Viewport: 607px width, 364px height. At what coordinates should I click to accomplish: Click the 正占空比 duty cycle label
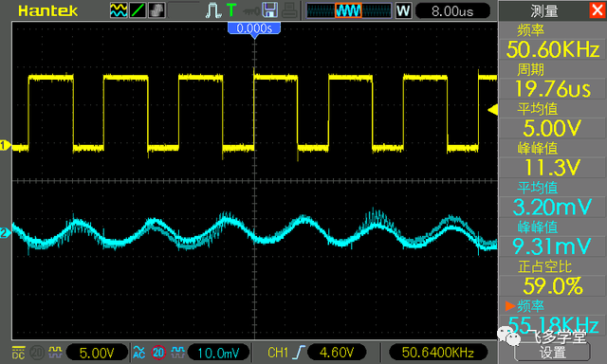pos(544,266)
